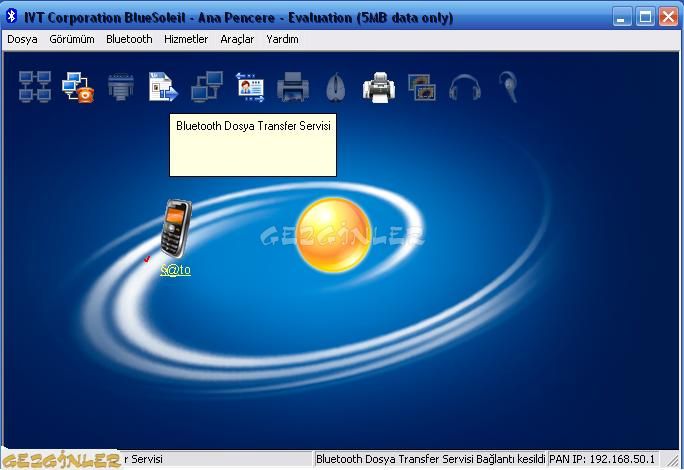The image size is (684, 470).
Task: Click the Object Push business card icon
Action: point(250,87)
